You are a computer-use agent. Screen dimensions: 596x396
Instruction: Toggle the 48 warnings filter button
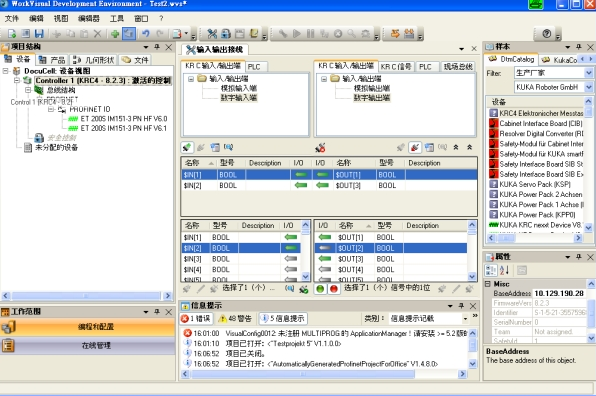click(x=235, y=318)
